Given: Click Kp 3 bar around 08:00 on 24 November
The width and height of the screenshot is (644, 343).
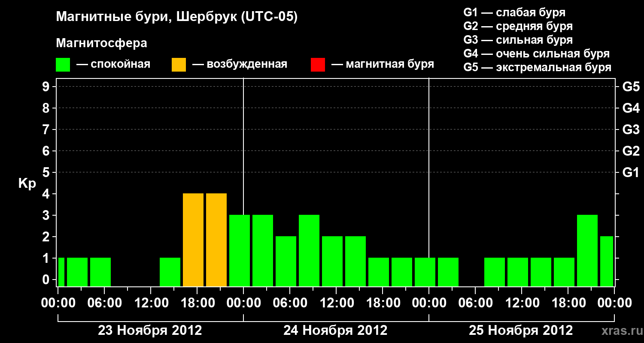Looking at the screenshot, I should click(309, 250).
